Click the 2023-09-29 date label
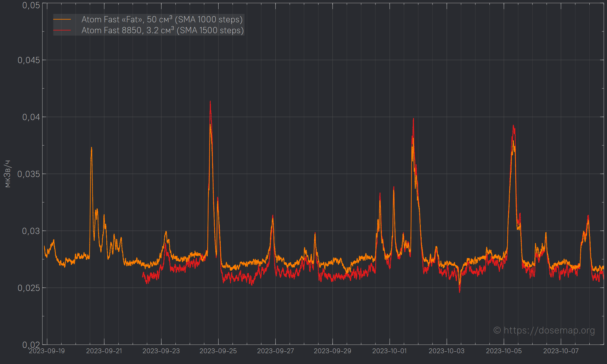The height and width of the screenshot is (364, 607). 333,351
